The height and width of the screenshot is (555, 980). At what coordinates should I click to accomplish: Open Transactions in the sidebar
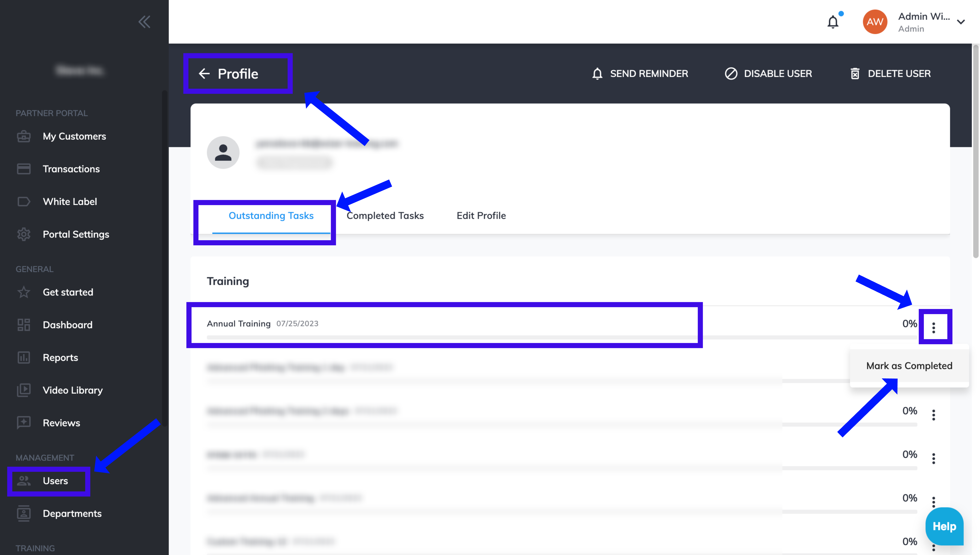click(x=71, y=169)
